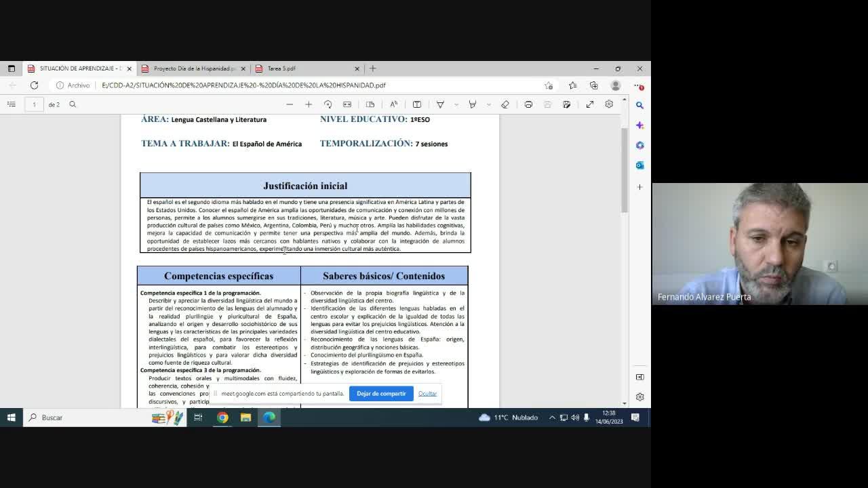Click the PDF vertical scrollbar thumb
The height and width of the screenshot is (488, 868).
pos(625,169)
